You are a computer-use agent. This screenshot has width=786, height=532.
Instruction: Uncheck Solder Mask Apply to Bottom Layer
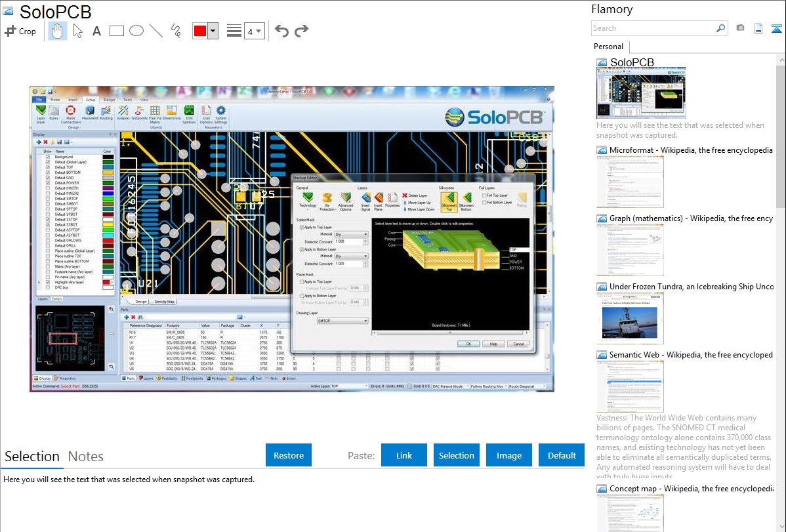302,249
